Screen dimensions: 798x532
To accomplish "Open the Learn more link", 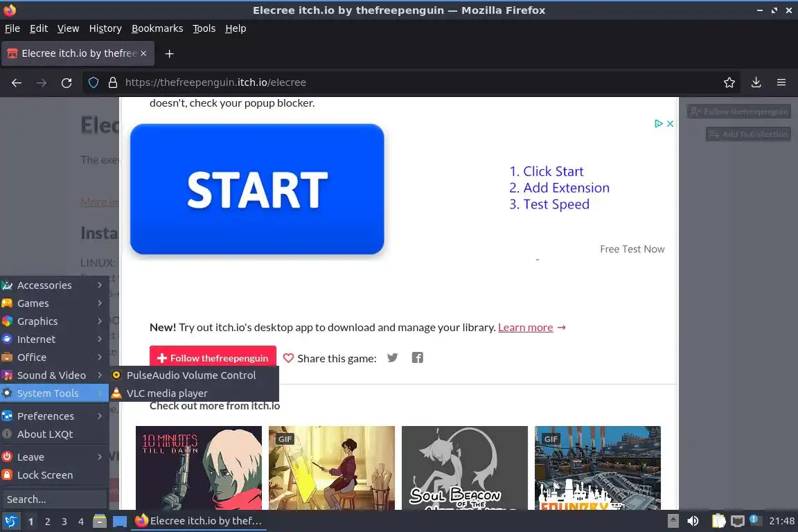I will (525, 328).
